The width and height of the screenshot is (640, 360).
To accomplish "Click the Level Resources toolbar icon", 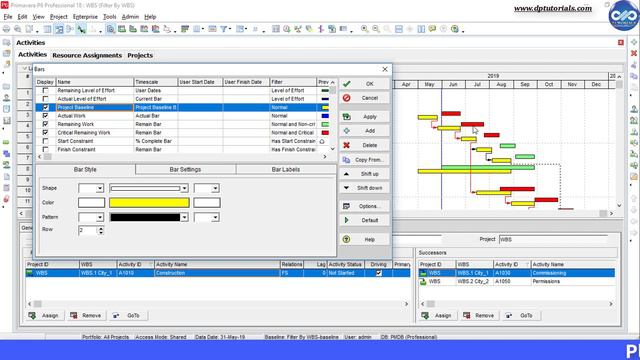I will 298,29.
